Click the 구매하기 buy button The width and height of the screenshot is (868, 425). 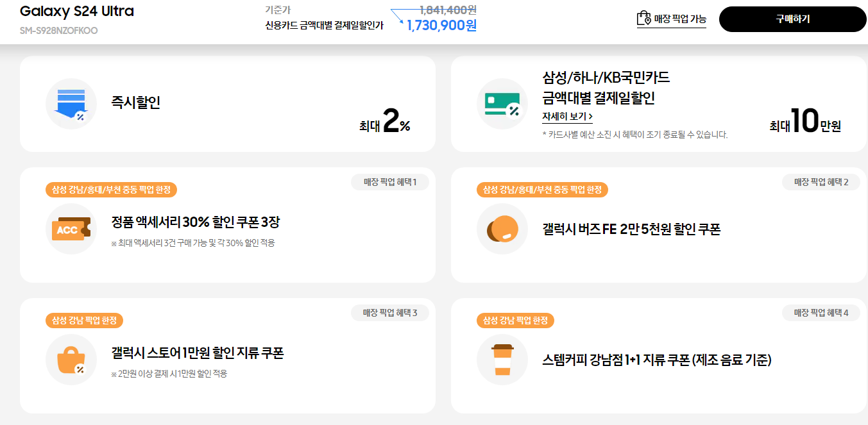[793, 19]
